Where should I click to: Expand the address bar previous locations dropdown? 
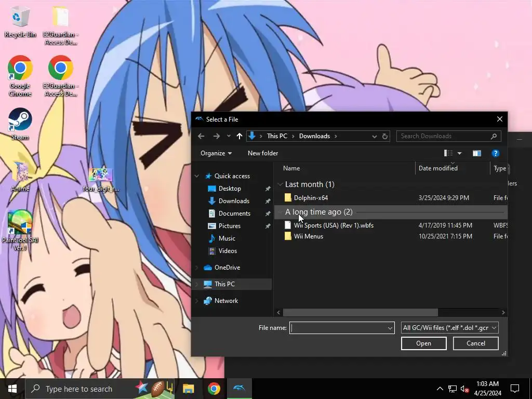click(374, 137)
